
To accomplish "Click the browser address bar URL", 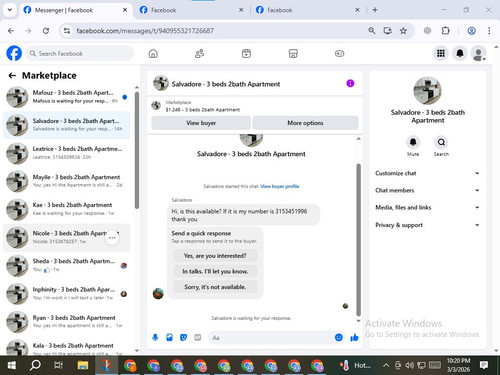I will click(x=145, y=31).
